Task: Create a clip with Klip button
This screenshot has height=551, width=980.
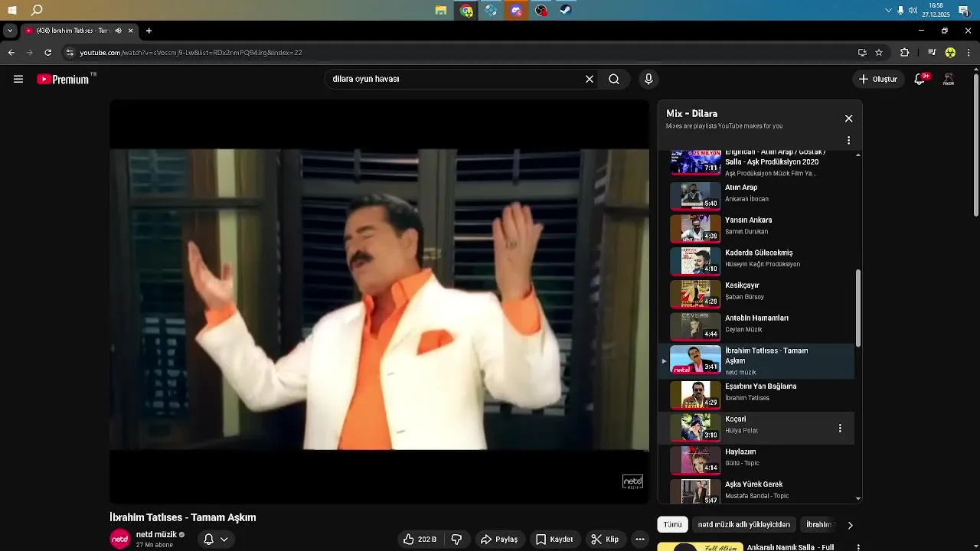Action: [605, 540]
